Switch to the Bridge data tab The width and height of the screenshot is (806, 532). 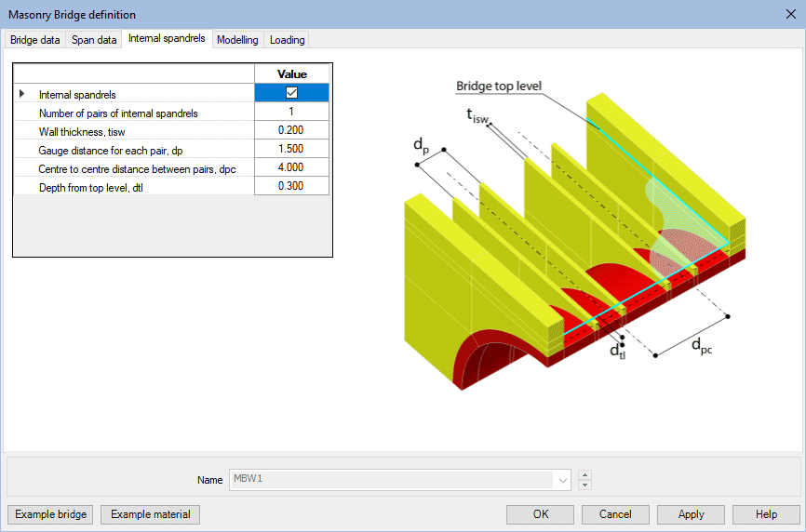tap(36, 40)
